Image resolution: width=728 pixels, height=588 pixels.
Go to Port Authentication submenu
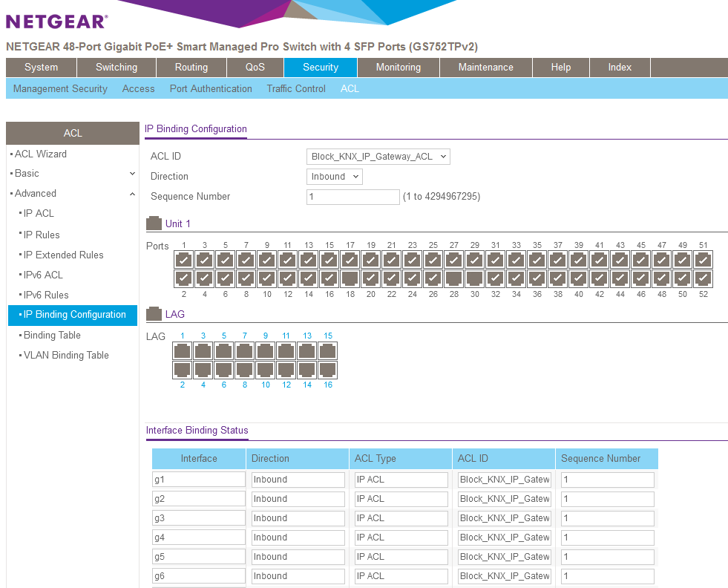coord(211,88)
